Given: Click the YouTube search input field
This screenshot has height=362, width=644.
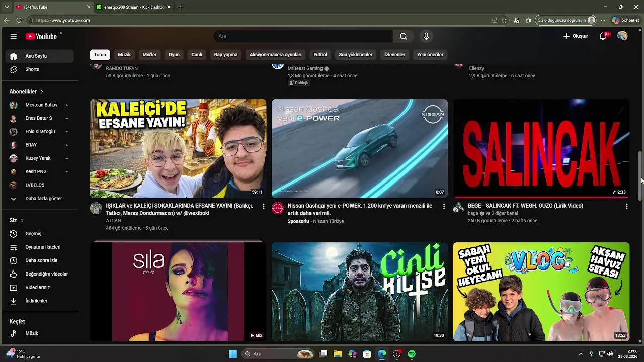Looking at the screenshot, I should pyautogui.click(x=303, y=36).
